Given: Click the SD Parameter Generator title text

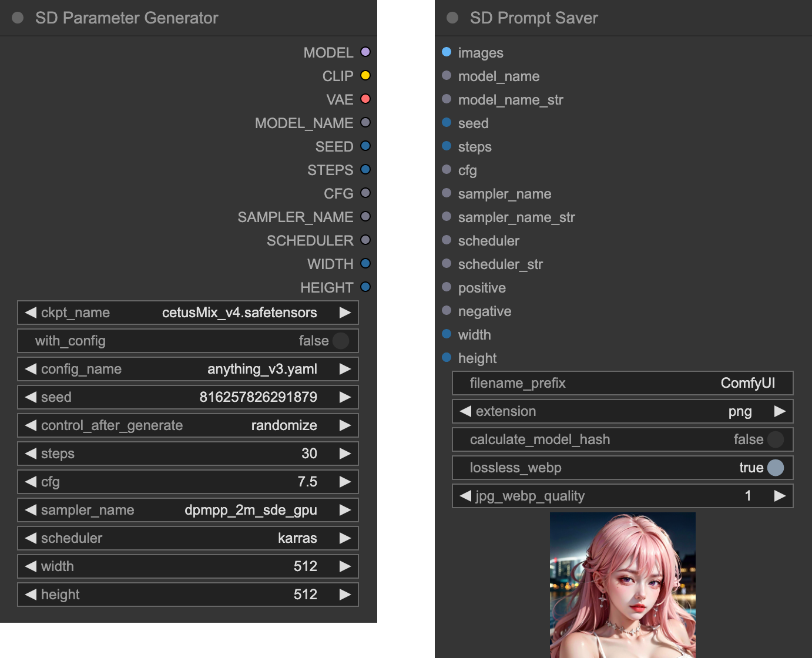Looking at the screenshot, I should coord(126,18).
